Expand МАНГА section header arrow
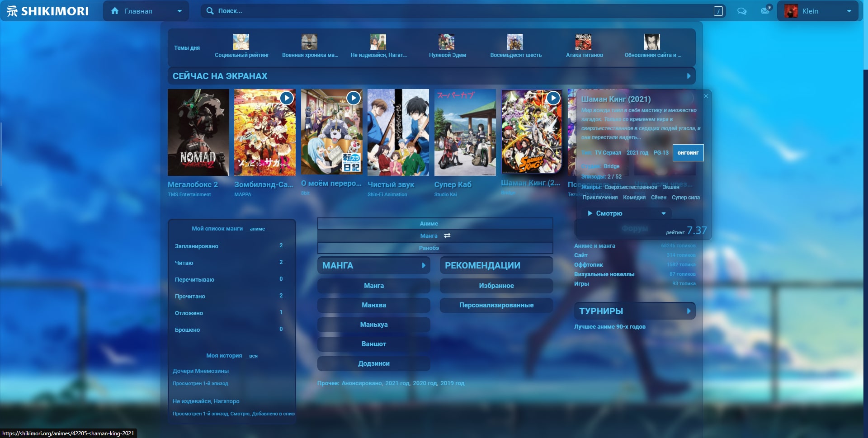868x438 pixels. tap(424, 265)
